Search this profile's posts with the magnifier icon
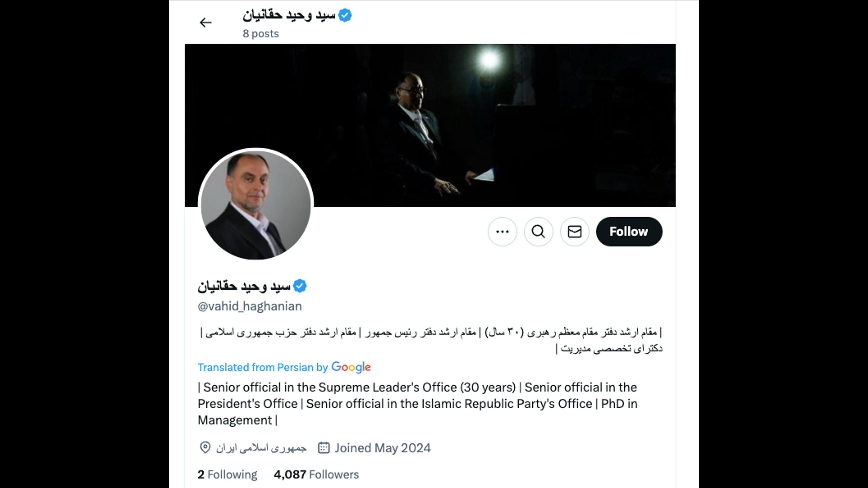The width and height of the screenshot is (868, 488). click(x=538, y=232)
